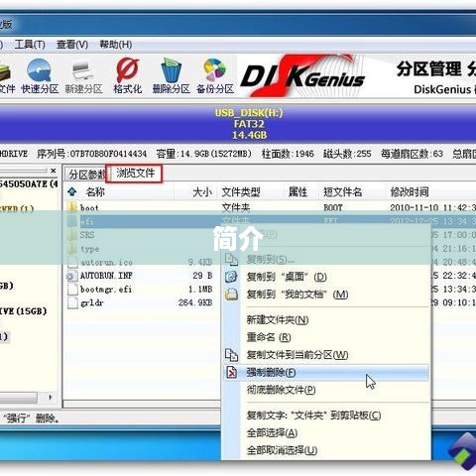Choose 复制文字:"文件夹"到剪贴板(C)
Viewport: 476px width, 476px height.
(326, 416)
